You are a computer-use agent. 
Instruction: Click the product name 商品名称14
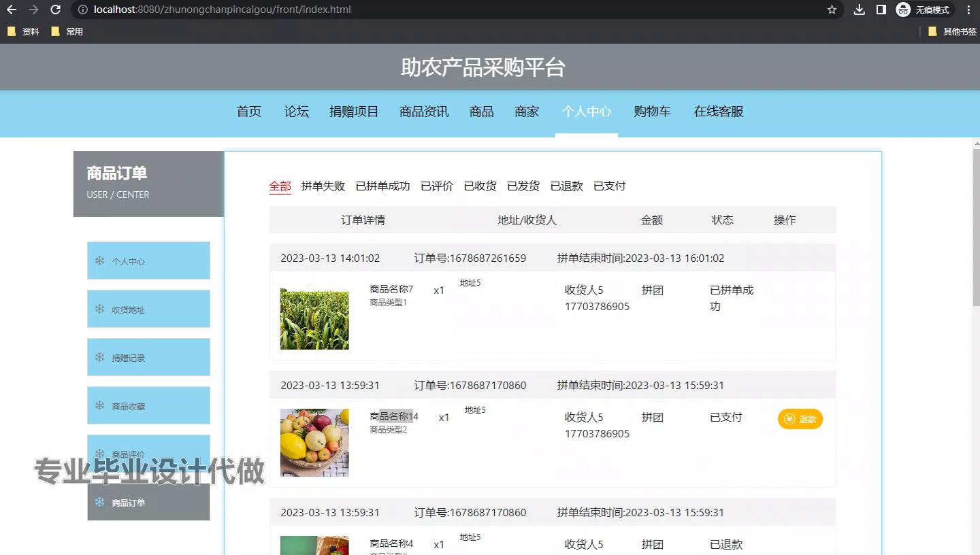(x=394, y=416)
